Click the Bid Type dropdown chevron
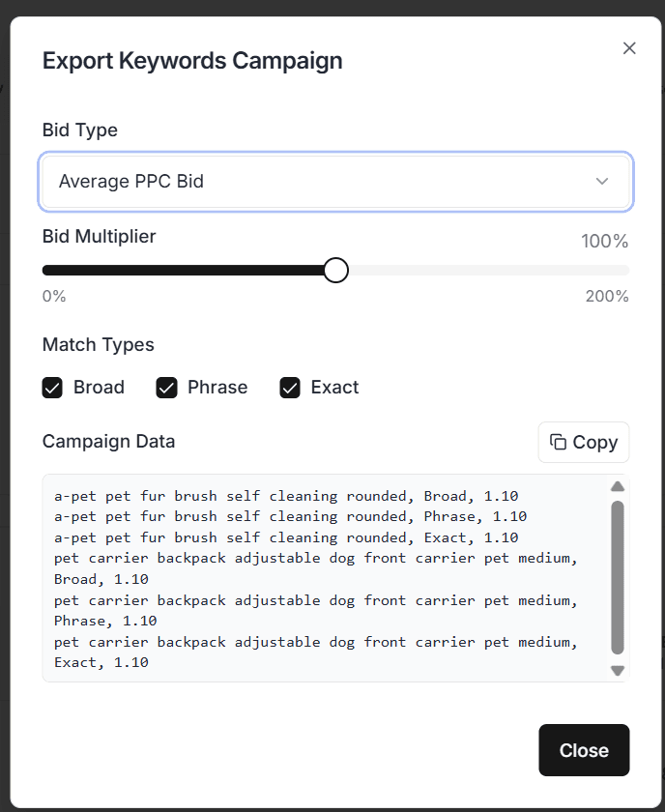The image size is (665, 812). coord(602,182)
